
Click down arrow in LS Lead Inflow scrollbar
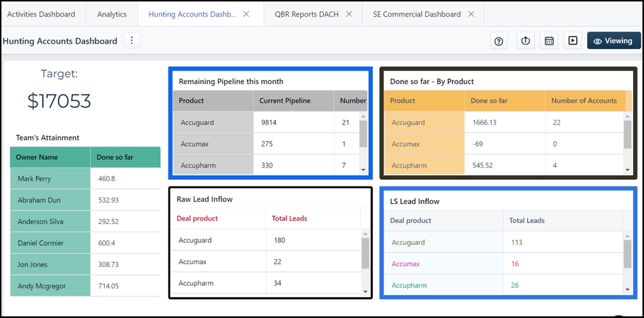tap(627, 290)
